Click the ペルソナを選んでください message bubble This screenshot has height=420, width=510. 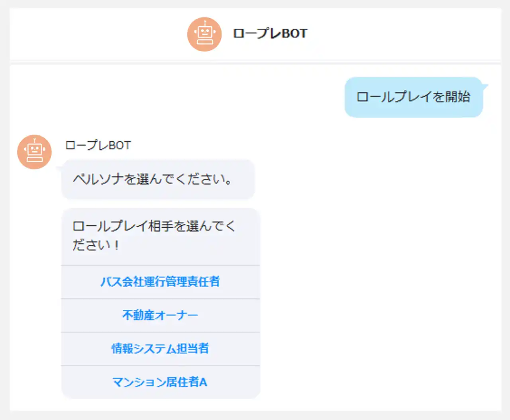(157, 179)
